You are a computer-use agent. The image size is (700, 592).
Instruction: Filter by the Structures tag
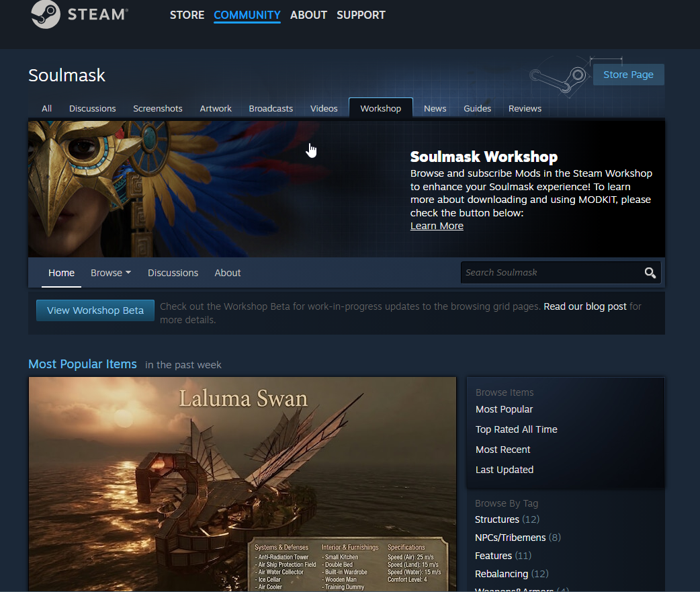pos(496,519)
